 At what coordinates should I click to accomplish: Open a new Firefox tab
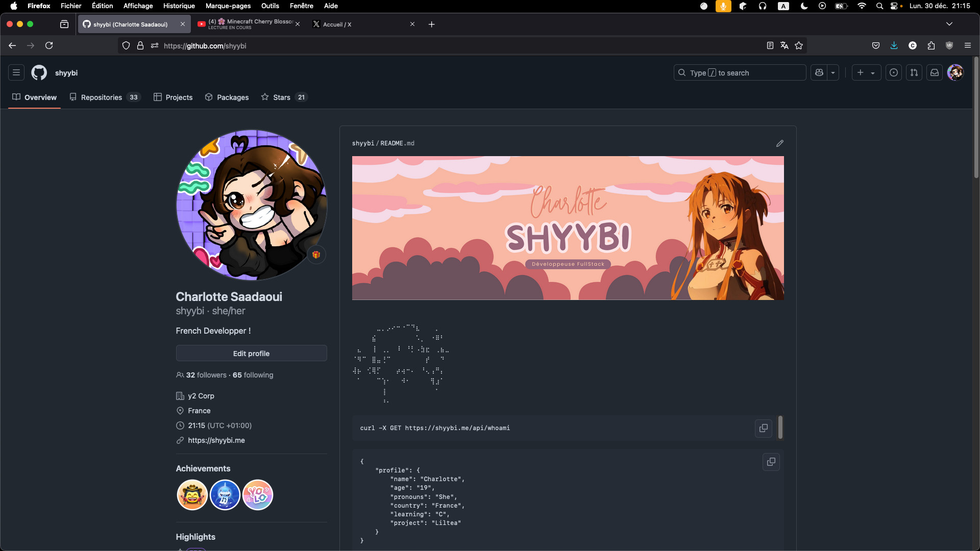[432, 24]
